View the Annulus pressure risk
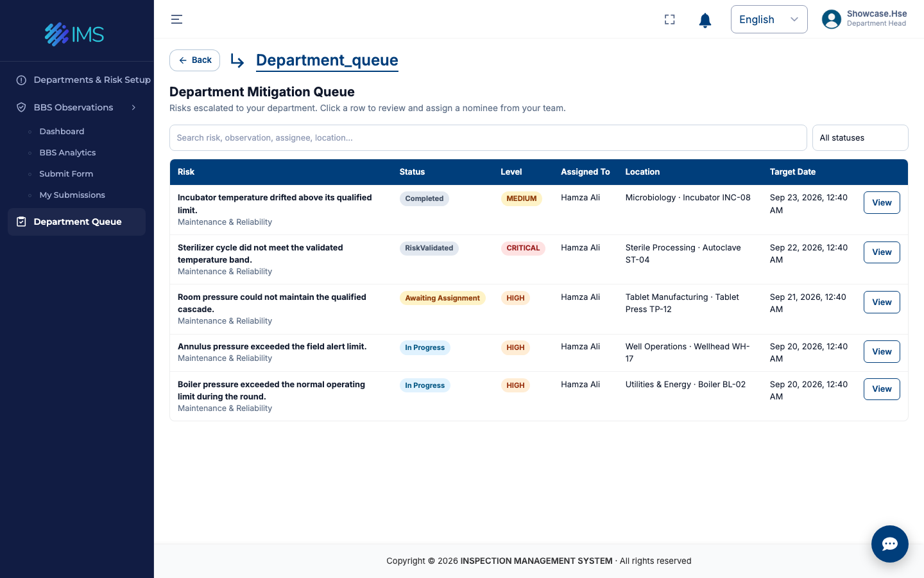Image resolution: width=924 pixels, height=578 pixels. click(882, 351)
